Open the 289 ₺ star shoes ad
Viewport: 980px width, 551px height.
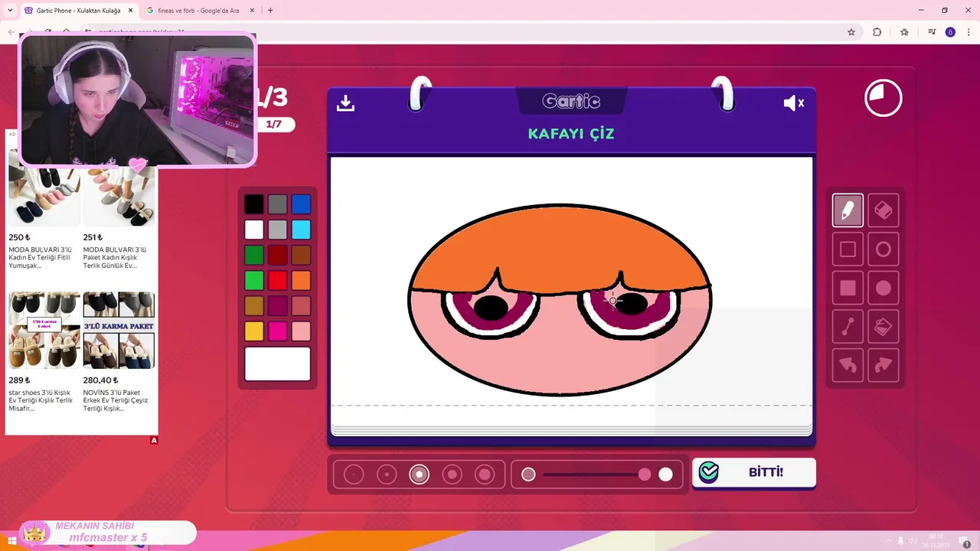click(x=44, y=330)
